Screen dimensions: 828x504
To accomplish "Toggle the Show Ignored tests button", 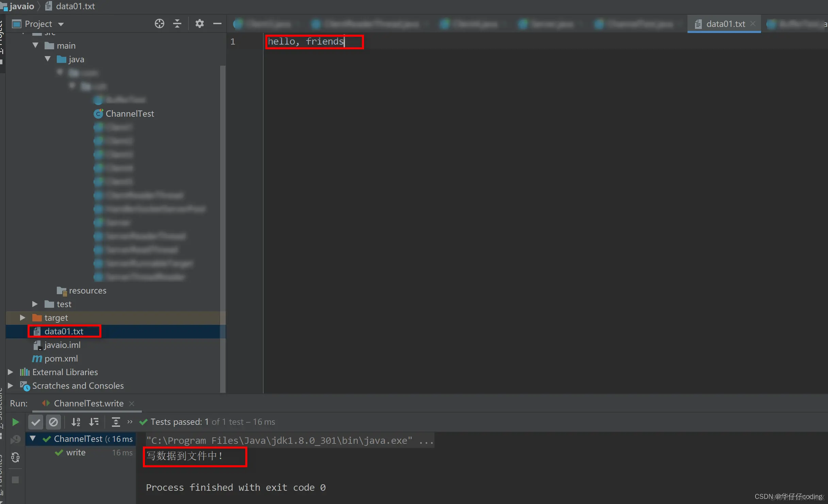I will click(53, 422).
